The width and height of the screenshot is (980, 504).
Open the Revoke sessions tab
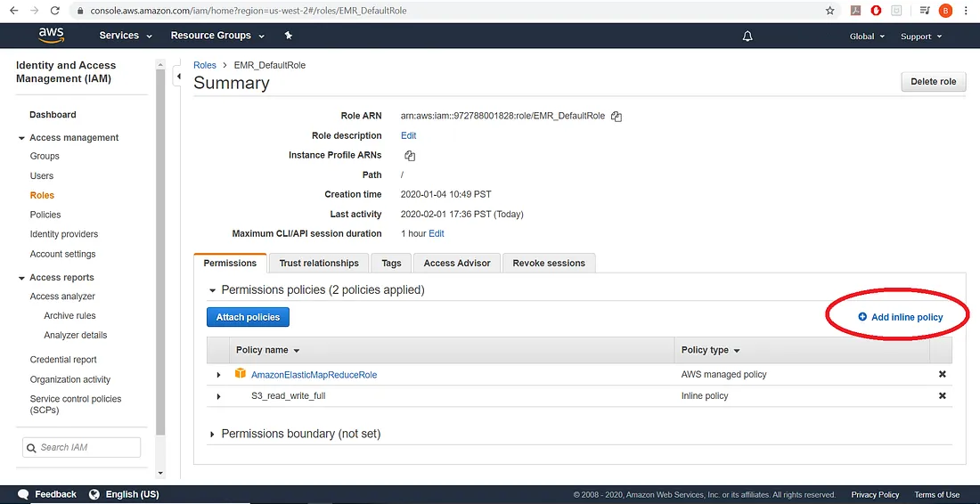pos(549,263)
